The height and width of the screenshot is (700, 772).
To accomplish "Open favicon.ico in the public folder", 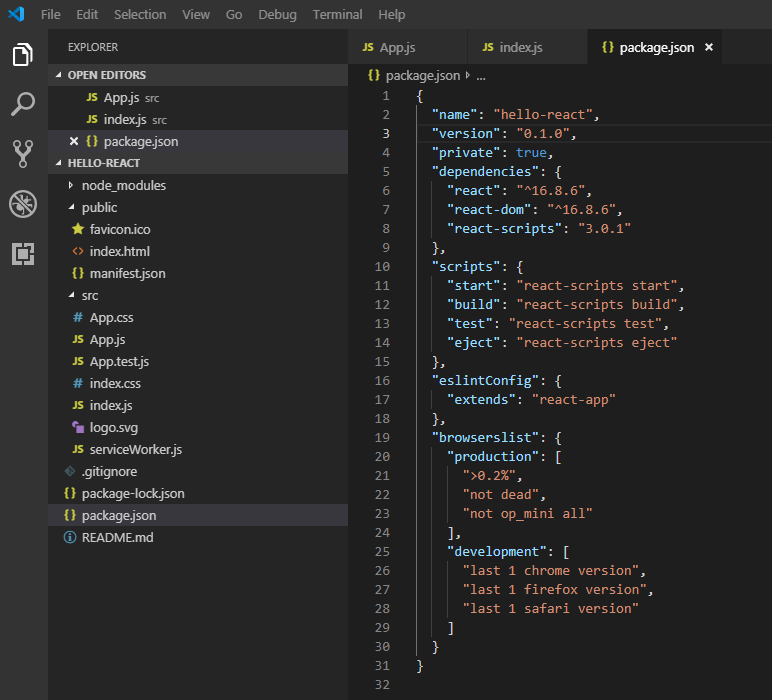I will click(198, 229).
